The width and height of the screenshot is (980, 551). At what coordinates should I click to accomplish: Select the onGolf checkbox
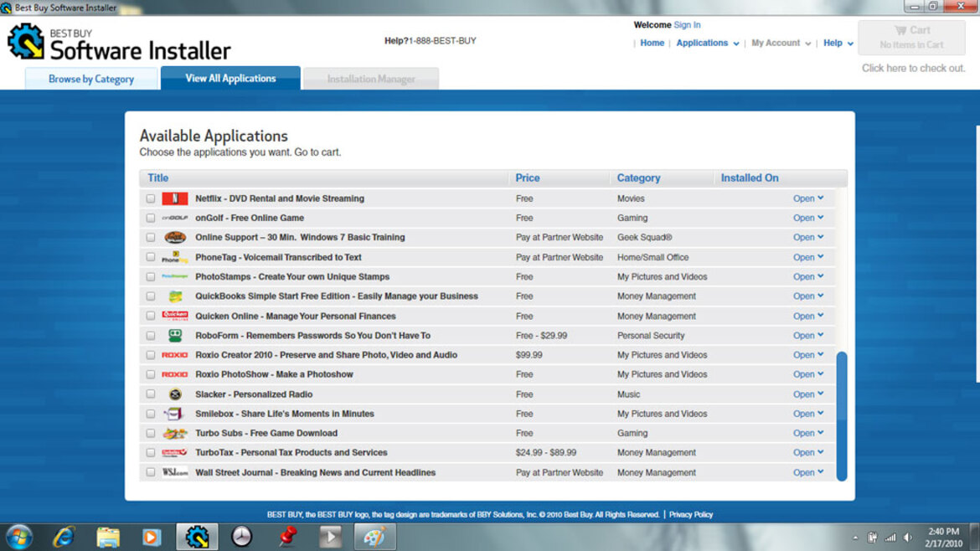(151, 218)
